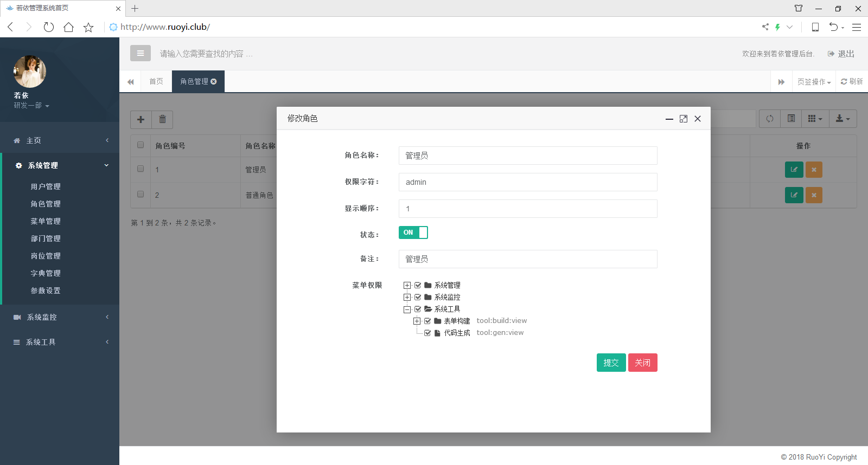Delete the role in row 2

pyautogui.click(x=814, y=195)
